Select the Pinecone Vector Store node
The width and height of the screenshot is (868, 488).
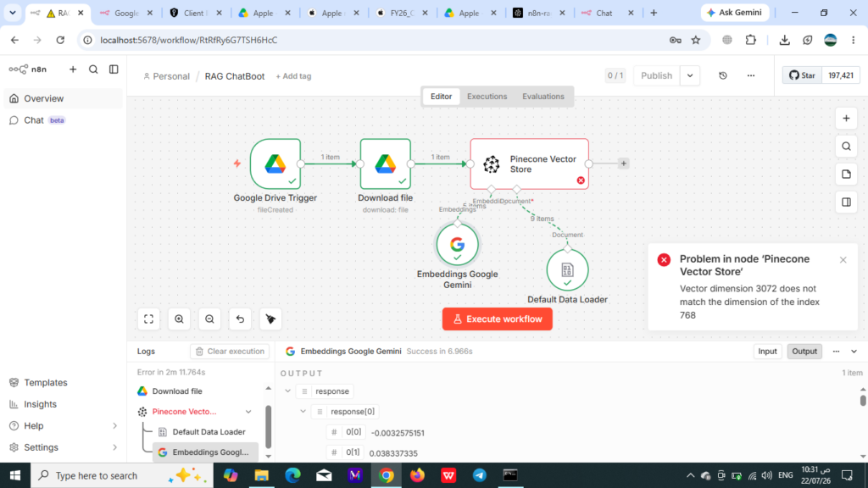click(529, 164)
